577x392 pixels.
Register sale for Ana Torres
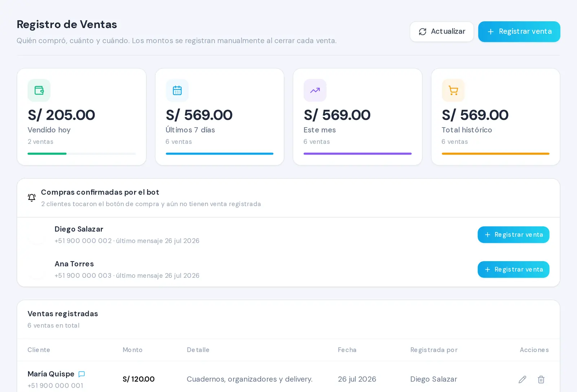pyautogui.click(x=513, y=269)
